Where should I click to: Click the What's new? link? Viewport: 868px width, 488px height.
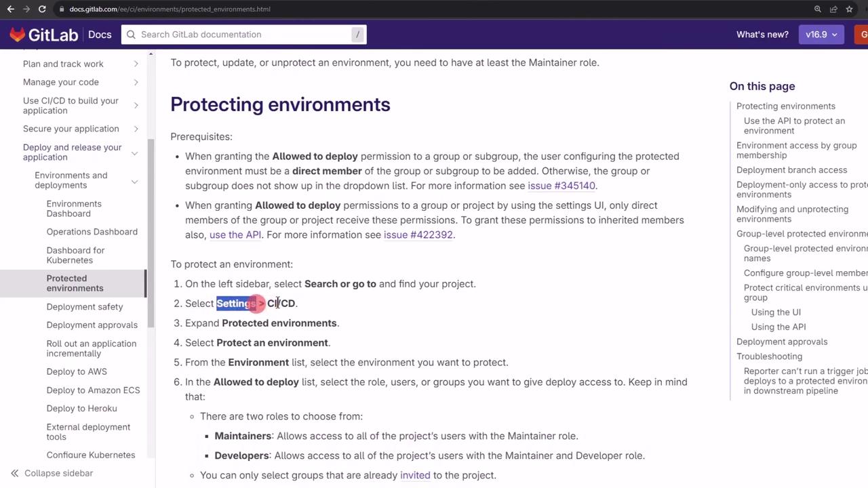coord(762,35)
